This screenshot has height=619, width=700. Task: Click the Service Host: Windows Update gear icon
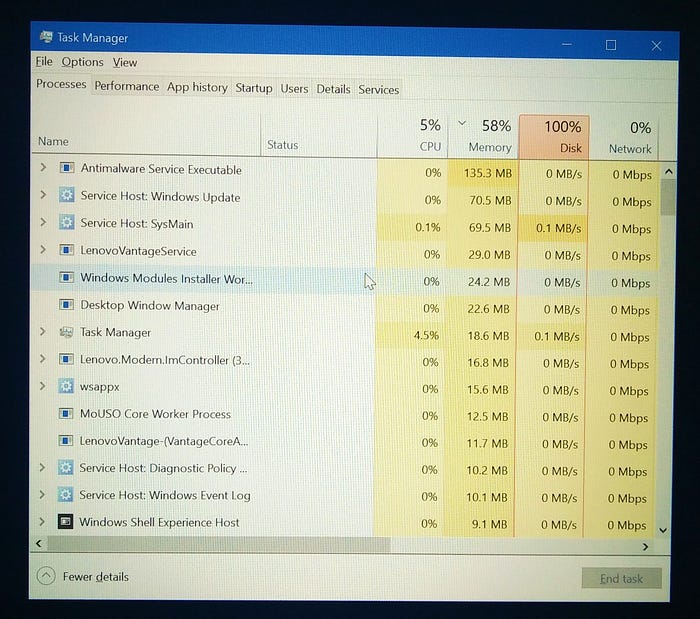click(67, 195)
